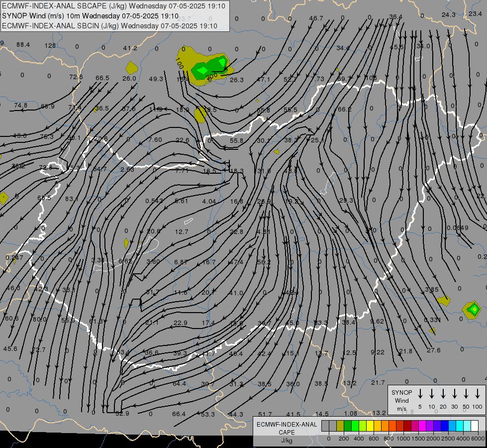Click the 2500 label on CAPE scale
This screenshot has height=448, width=487.
(x=448, y=439)
